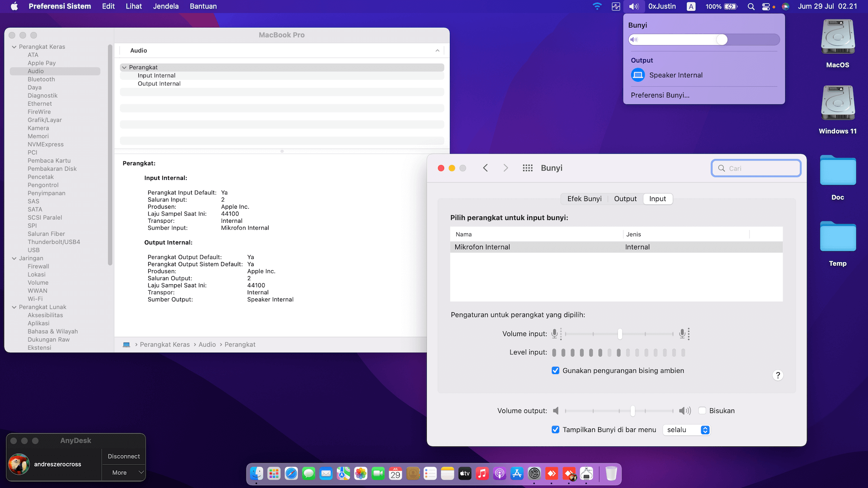
Task: Open the Apple menu
Action: coord(14,6)
